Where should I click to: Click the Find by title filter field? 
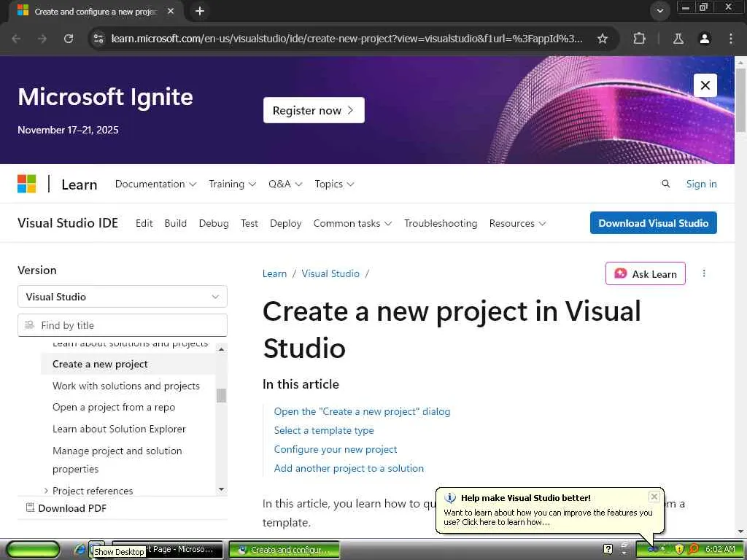point(123,325)
